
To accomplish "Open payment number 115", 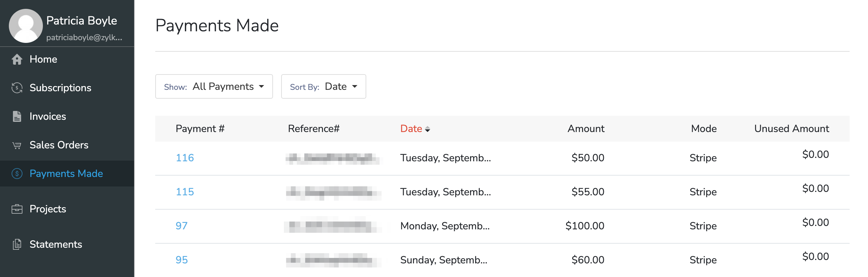I will click(x=184, y=192).
